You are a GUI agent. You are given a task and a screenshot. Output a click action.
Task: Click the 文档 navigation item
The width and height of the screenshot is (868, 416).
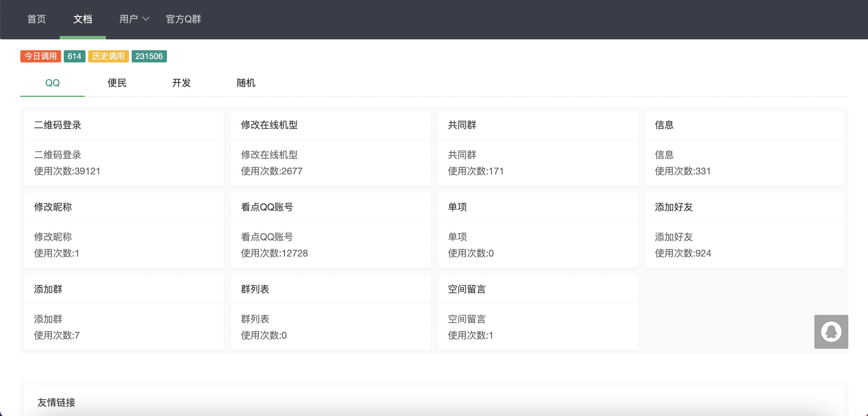[82, 19]
